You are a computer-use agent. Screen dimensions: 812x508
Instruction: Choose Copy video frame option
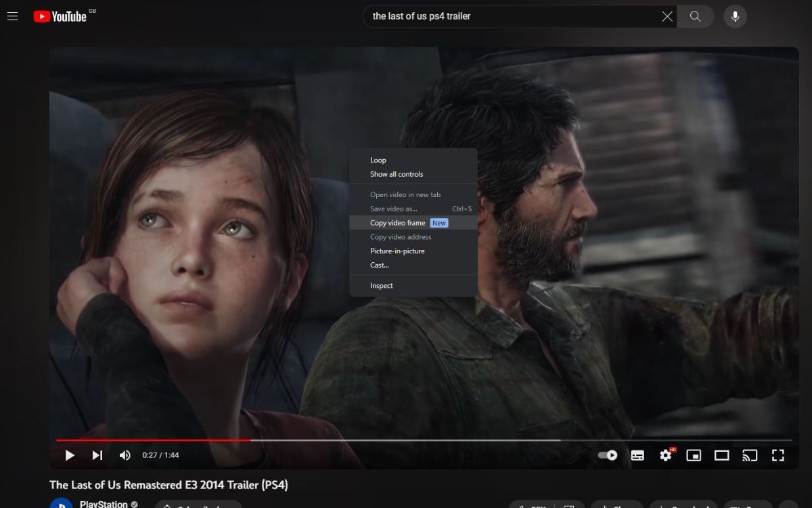(398, 223)
